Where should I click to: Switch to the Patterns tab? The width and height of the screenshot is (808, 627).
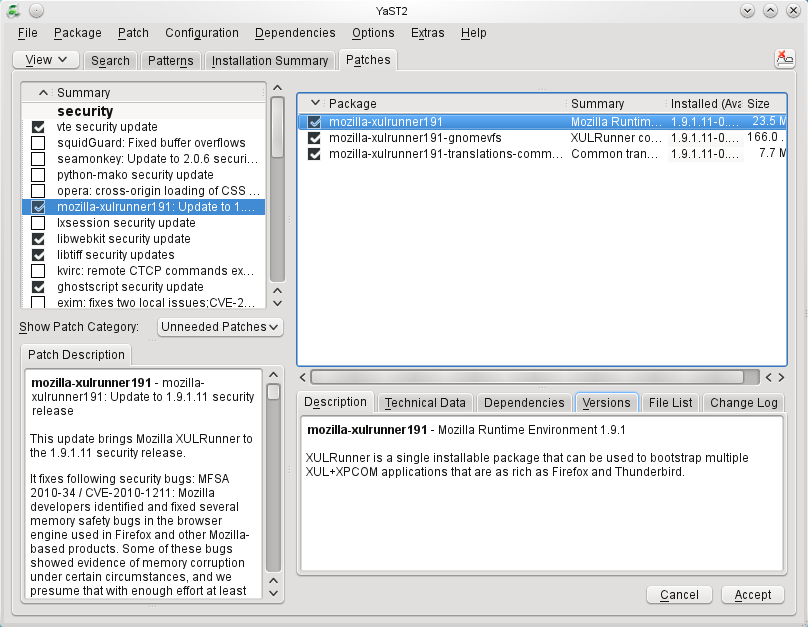tap(171, 60)
